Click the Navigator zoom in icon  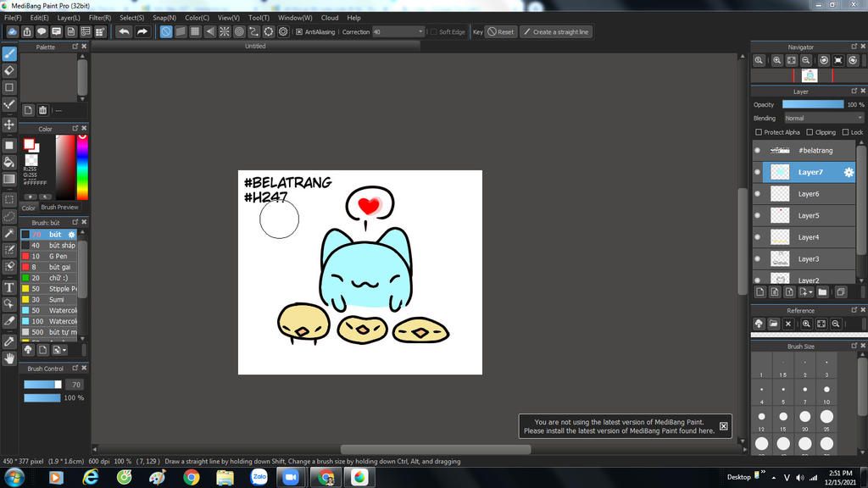776,60
